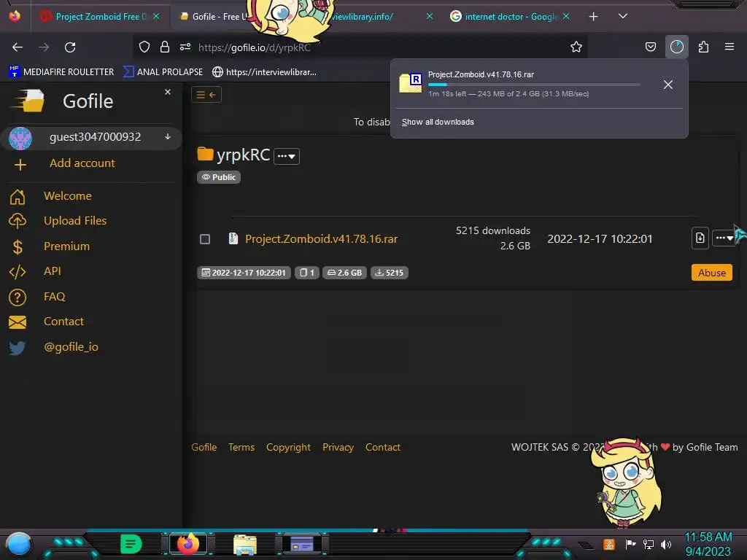Open the file row options dropdown

[x=724, y=238]
